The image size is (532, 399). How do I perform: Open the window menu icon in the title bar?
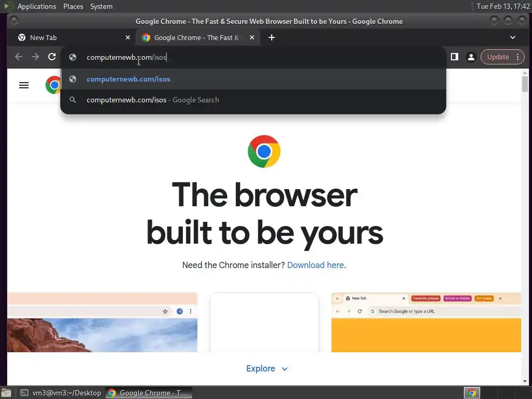(14, 21)
